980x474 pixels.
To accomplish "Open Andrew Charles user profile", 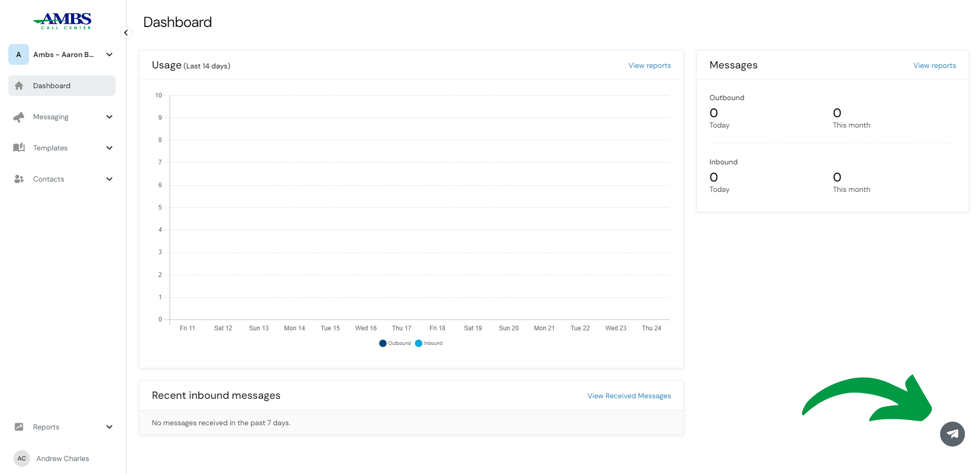I will pos(51,458).
